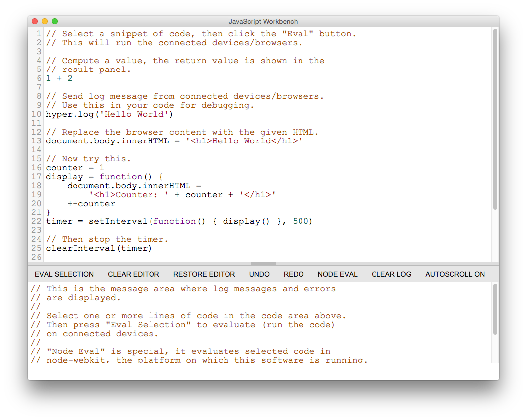The height and width of the screenshot is (420, 527).
Task: Click RESTORE EDITOR to reset code
Action: pyautogui.click(x=204, y=274)
